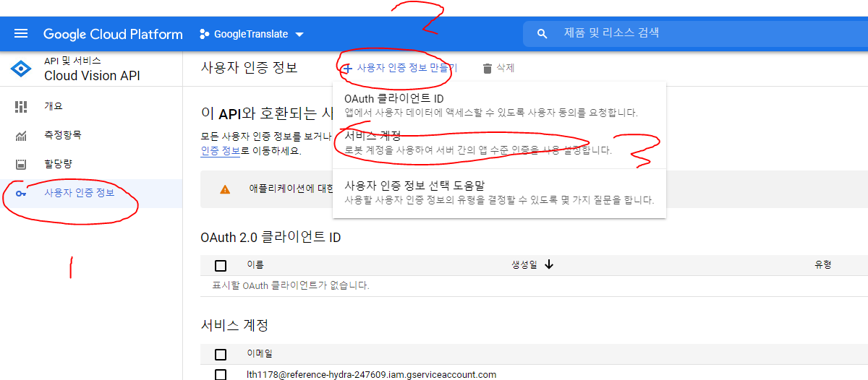This screenshot has height=380, width=868.
Task: Click the 이메일 column header
Action: (x=260, y=354)
